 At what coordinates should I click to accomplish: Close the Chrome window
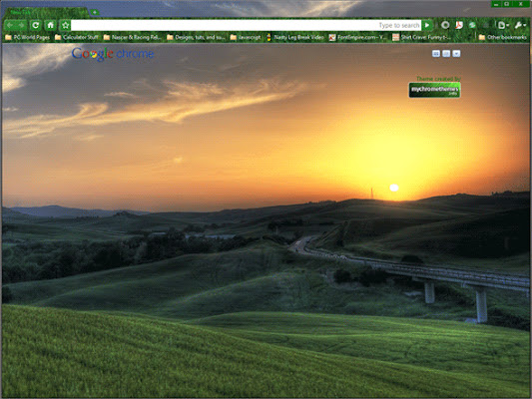(x=521, y=4)
